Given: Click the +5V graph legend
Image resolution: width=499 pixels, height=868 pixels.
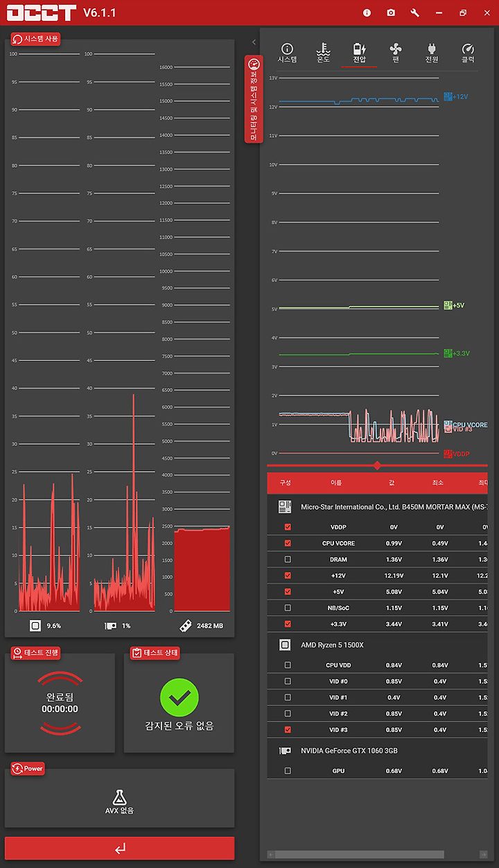Looking at the screenshot, I should click(x=455, y=305).
